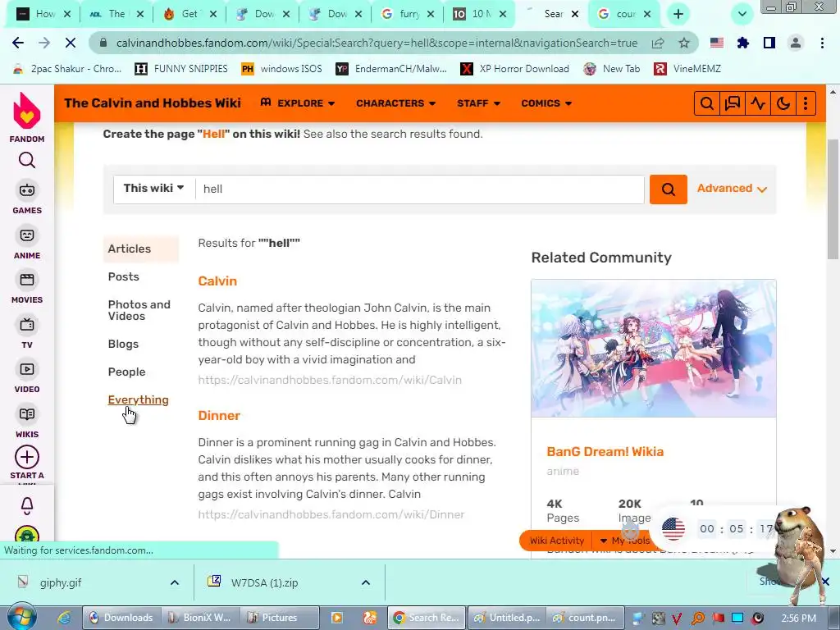Click the wiki header search icon
Viewport: 840px width, 630px height.
tap(706, 103)
